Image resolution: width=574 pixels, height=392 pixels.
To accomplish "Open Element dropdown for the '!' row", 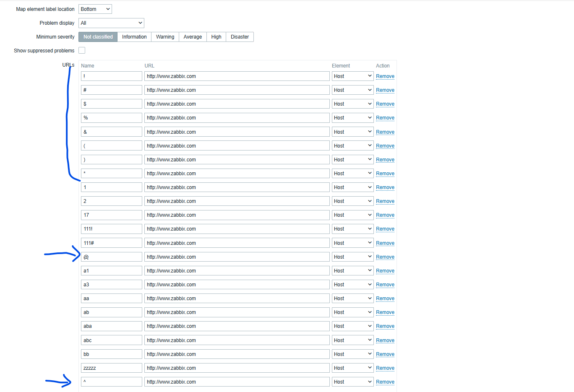I will click(x=352, y=76).
